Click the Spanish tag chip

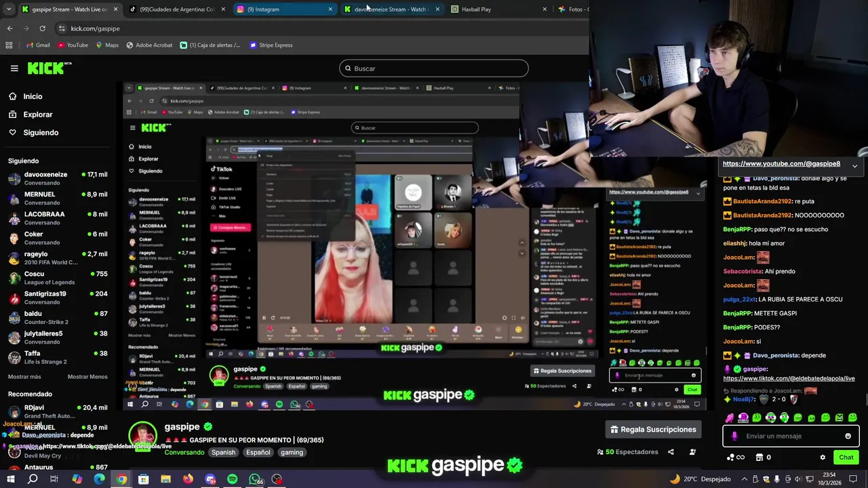point(223,453)
